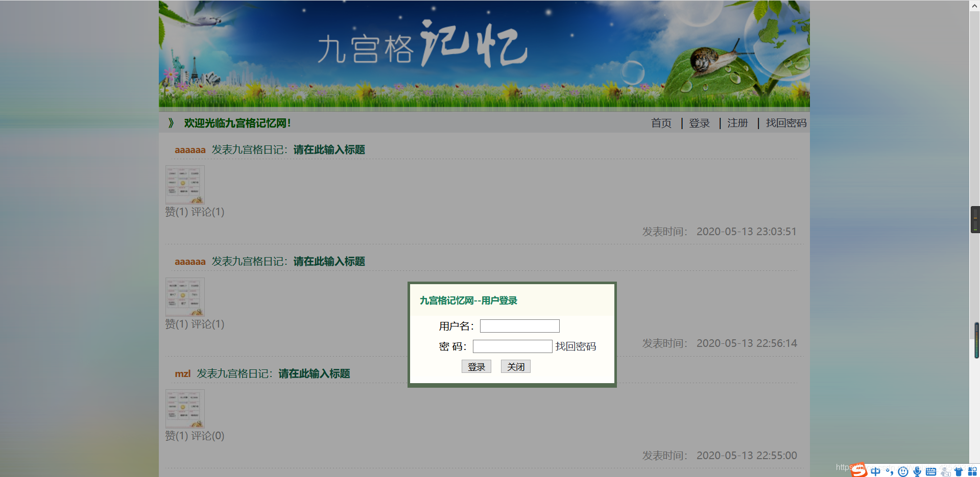Viewport: 980px width, 477px height.
Task: Open the Sogou toolbox icon
Action: click(972, 470)
